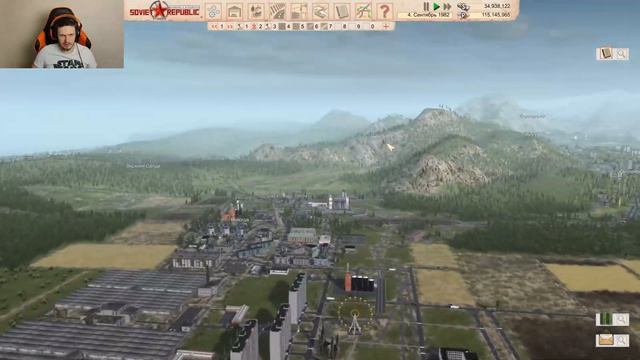This screenshot has width=640, height=360.
Task: Click the streamer webcam overlay
Action: 62,34
